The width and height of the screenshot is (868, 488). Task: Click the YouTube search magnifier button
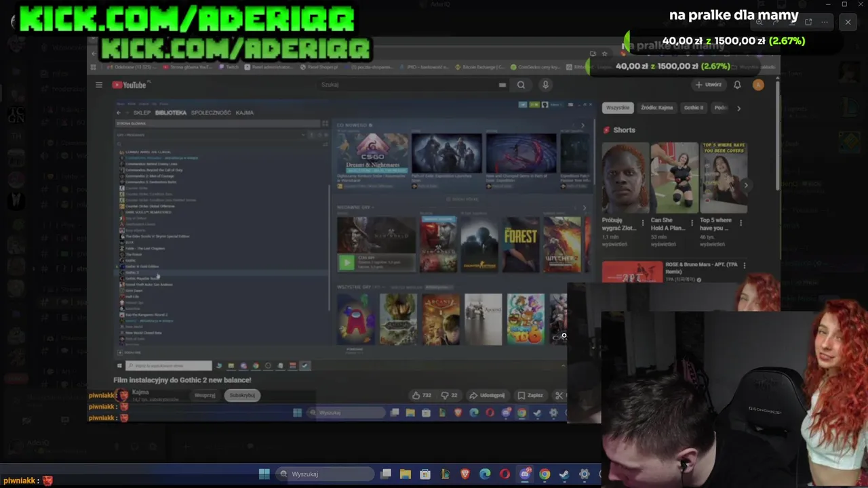(521, 85)
